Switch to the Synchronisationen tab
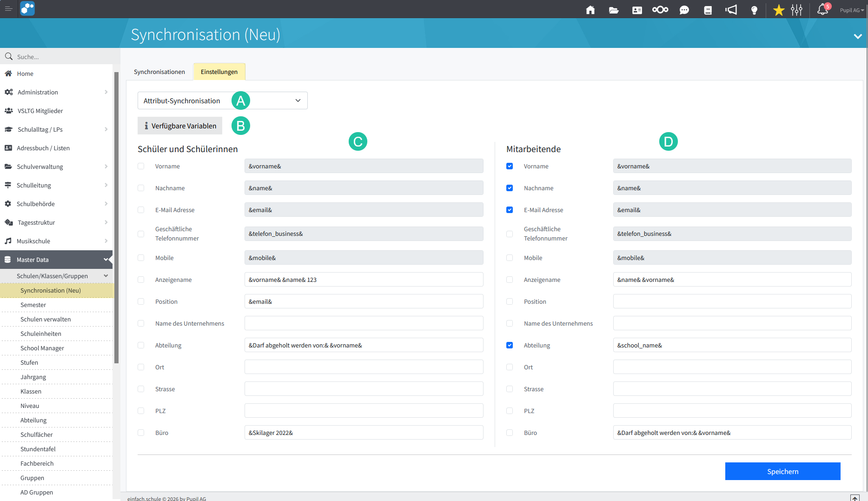 (x=159, y=72)
